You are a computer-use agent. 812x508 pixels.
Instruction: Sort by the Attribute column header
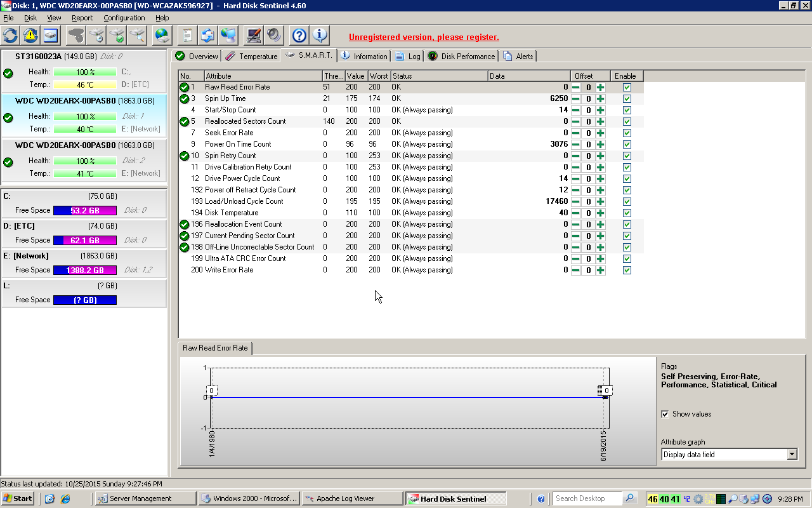pos(263,76)
